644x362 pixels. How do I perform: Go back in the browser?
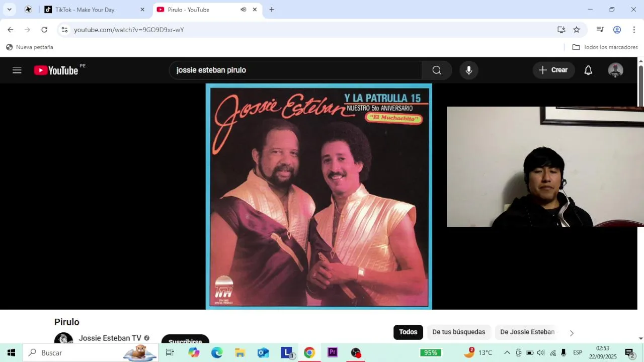(x=10, y=30)
